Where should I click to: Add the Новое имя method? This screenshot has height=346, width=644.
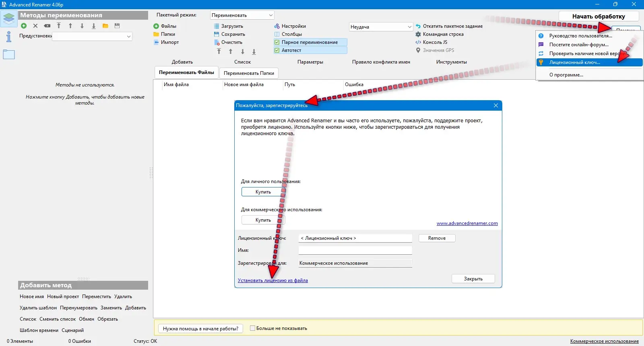[x=32, y=297]
